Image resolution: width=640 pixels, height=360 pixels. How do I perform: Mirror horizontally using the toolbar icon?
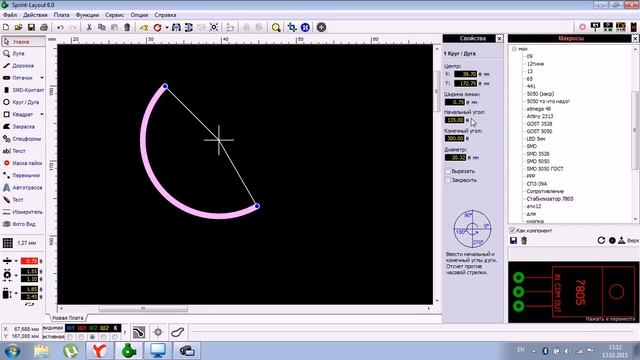(x=176, y=27)
